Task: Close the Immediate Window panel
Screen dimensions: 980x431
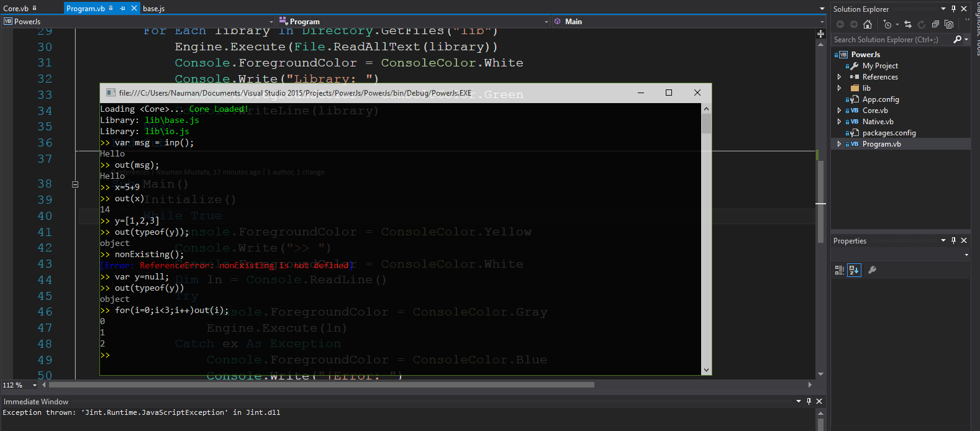Action: 819,401
